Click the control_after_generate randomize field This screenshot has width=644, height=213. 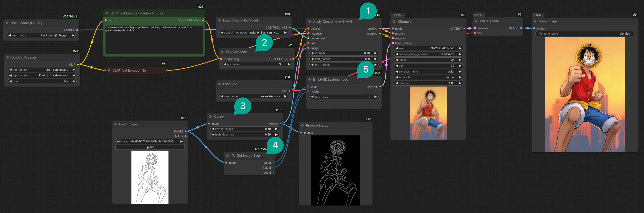tap(428, 54)
